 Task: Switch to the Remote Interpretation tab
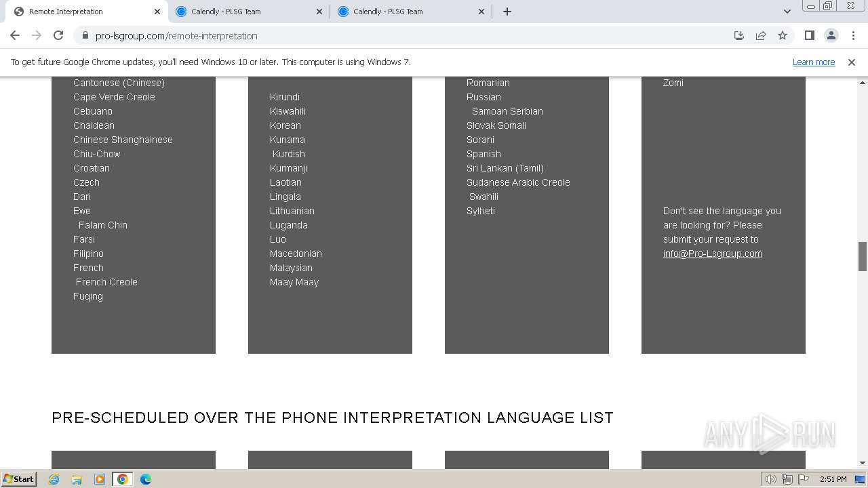[x=86, y=12]
